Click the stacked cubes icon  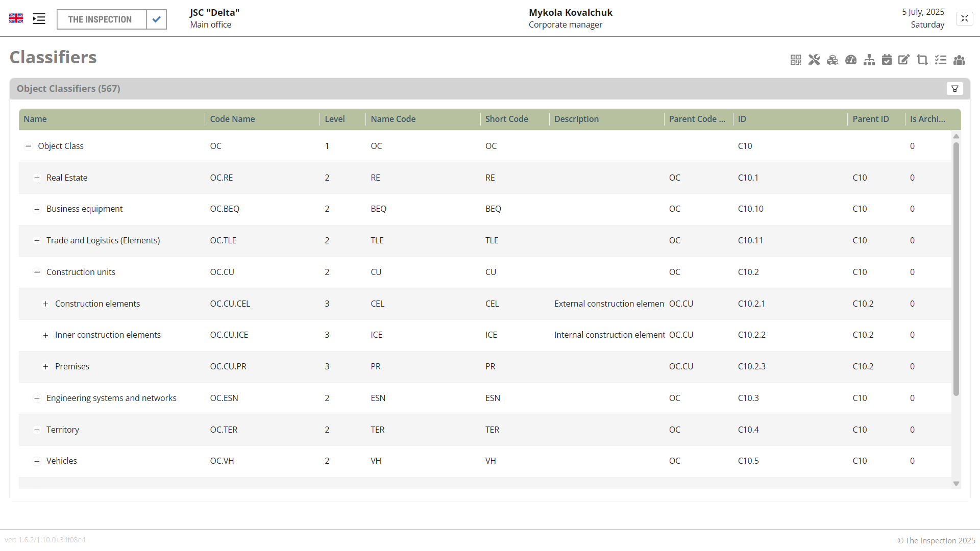pos(832,60)
